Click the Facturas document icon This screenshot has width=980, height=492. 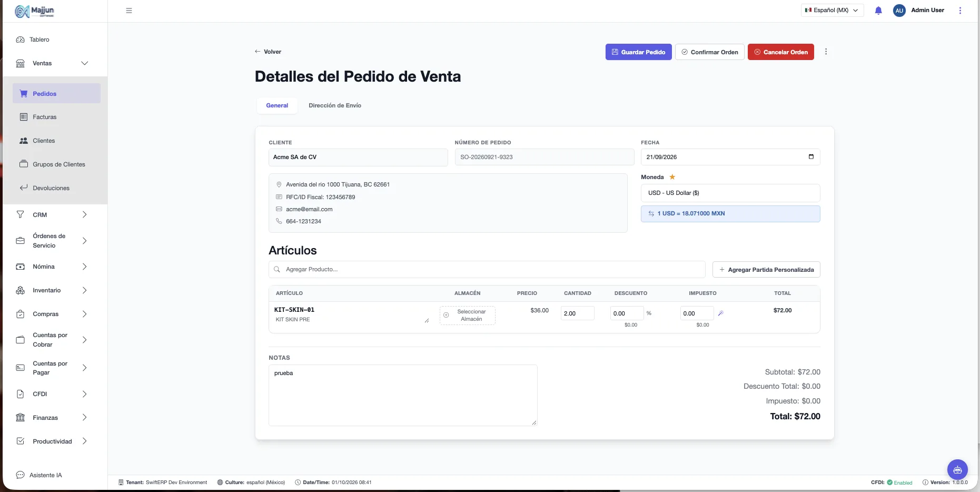24,117
